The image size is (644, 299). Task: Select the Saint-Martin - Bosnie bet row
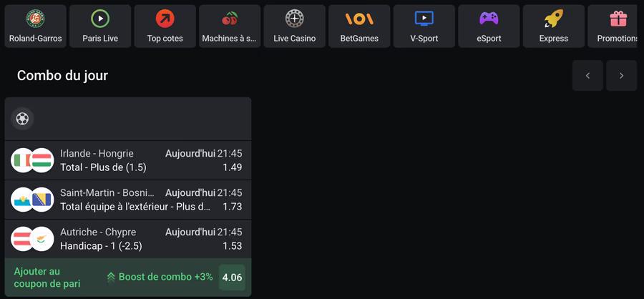(x=128, y=200)
